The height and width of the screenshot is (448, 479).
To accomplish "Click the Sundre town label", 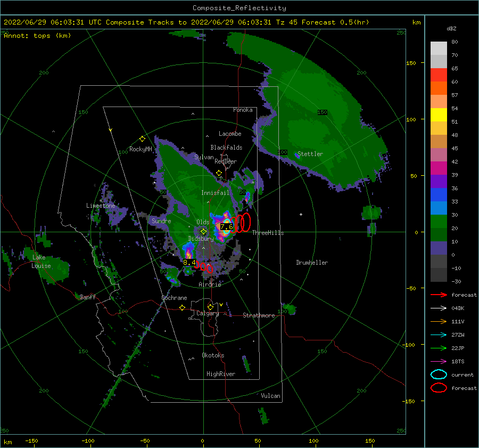I will coord(161,221).
